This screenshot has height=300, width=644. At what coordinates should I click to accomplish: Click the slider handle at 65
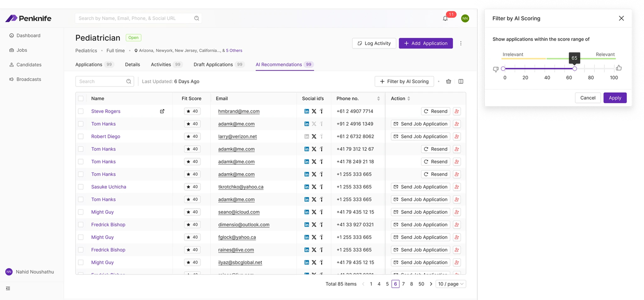pos(575,69)
